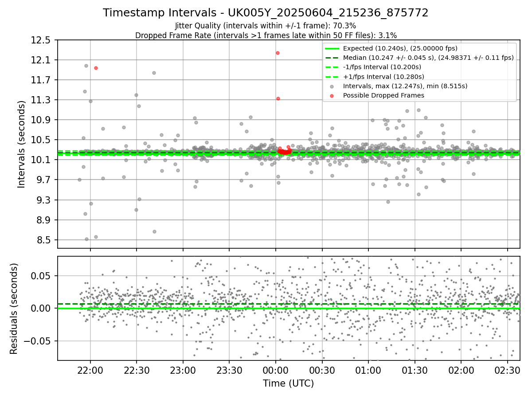Image resolution: width=532 pixels, height=399 pixels.
Task: Click the 'Intervals (seconds)' y-axis label
Action: pyautogui.click(x=21, y=144)
